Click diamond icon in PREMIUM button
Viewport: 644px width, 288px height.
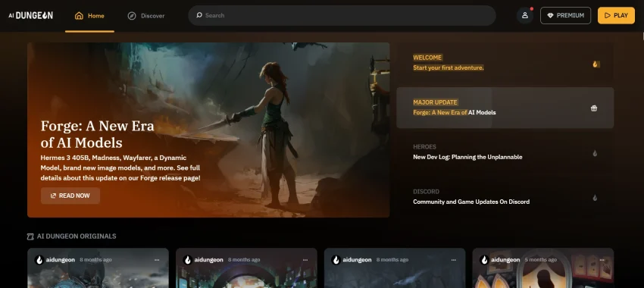tap(550, 16)
